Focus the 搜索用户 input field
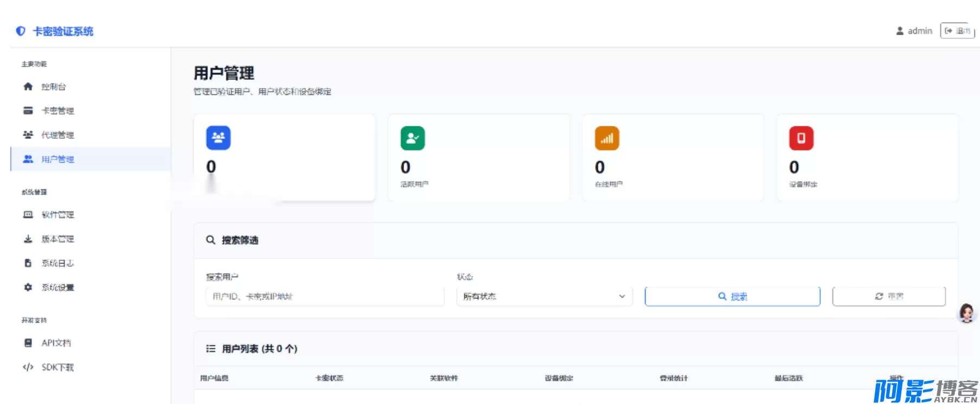 pos(325,297)
